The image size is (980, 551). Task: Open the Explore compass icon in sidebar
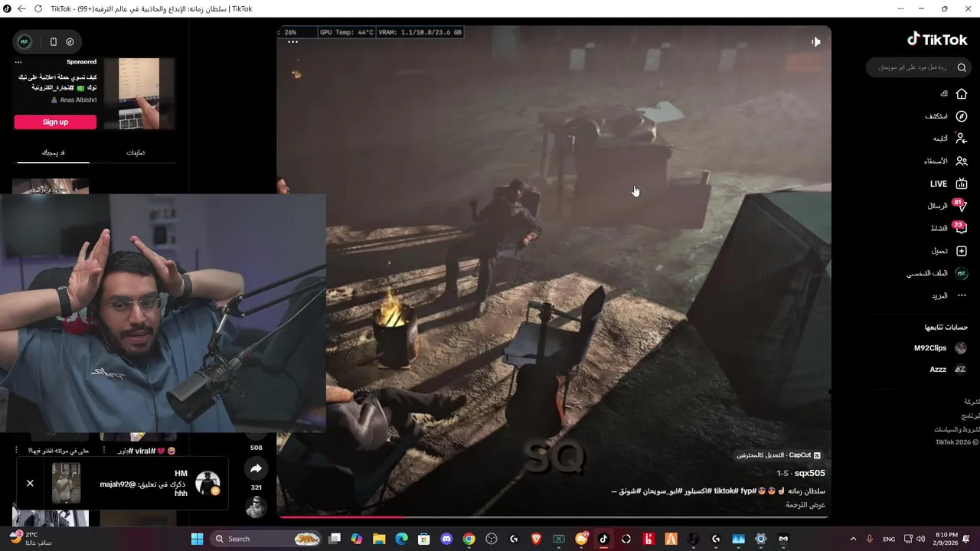click(962, 116)
